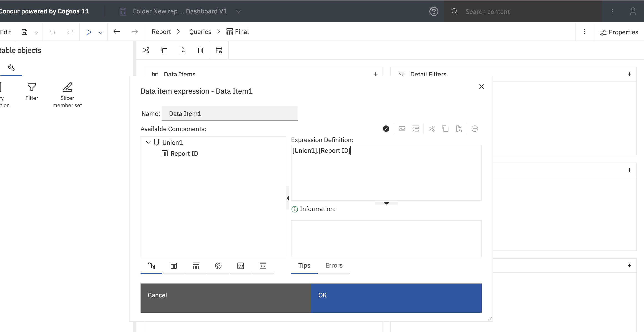Click the Filter toolbox object

pos(32,92)
